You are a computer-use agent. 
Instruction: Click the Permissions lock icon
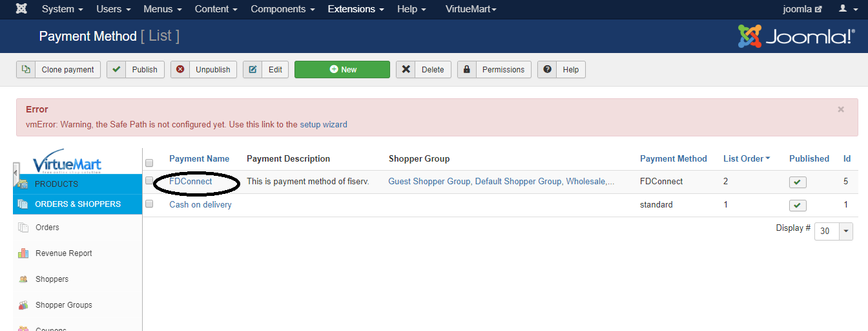click(x=466, y=70)
